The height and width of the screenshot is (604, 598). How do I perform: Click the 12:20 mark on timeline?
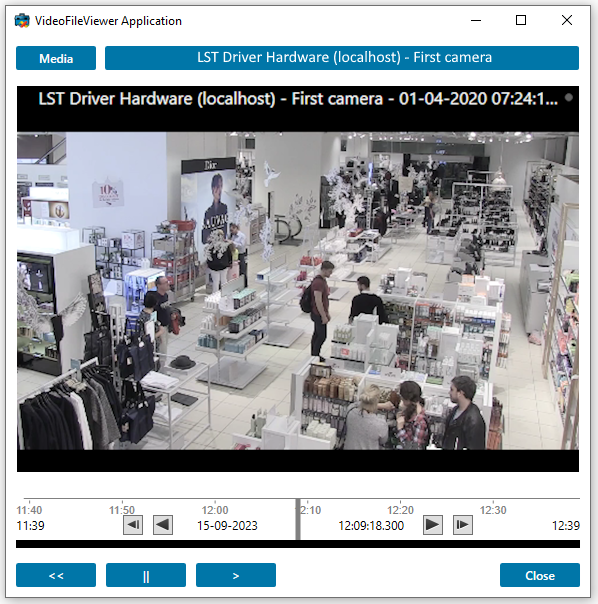point(400,510)
